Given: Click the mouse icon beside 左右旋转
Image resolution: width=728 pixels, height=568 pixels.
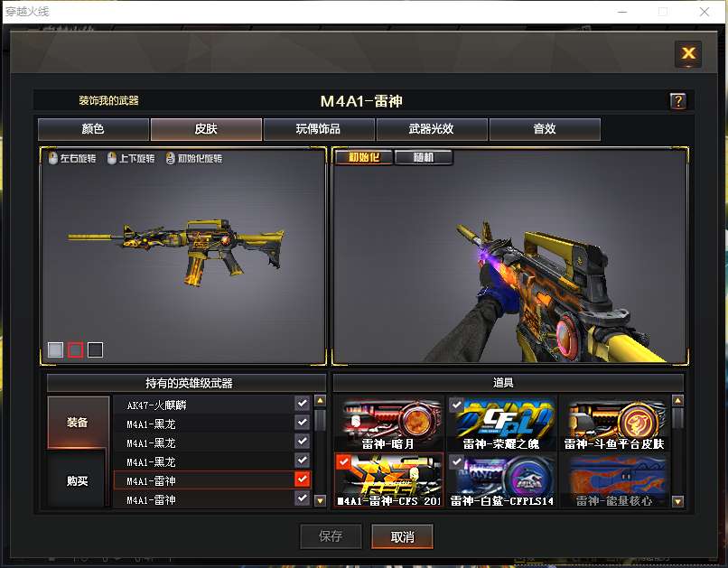Looking at the screenshot, I should [53, 158].
